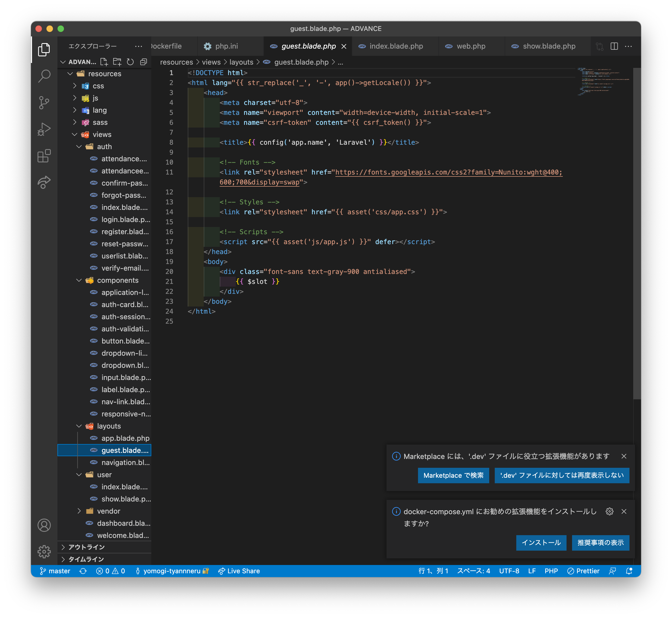Screen dimensions: 672x618
Task: Toggle Prettier in the status bar
Action: click(x=583, y=571)
